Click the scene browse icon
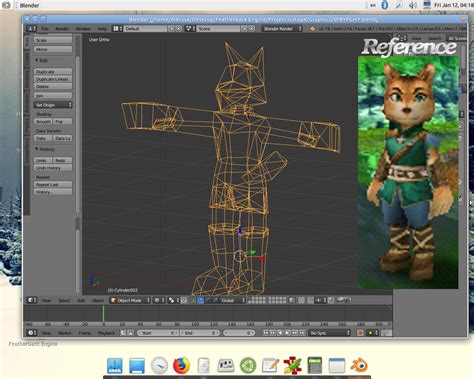 coord(190,29)
